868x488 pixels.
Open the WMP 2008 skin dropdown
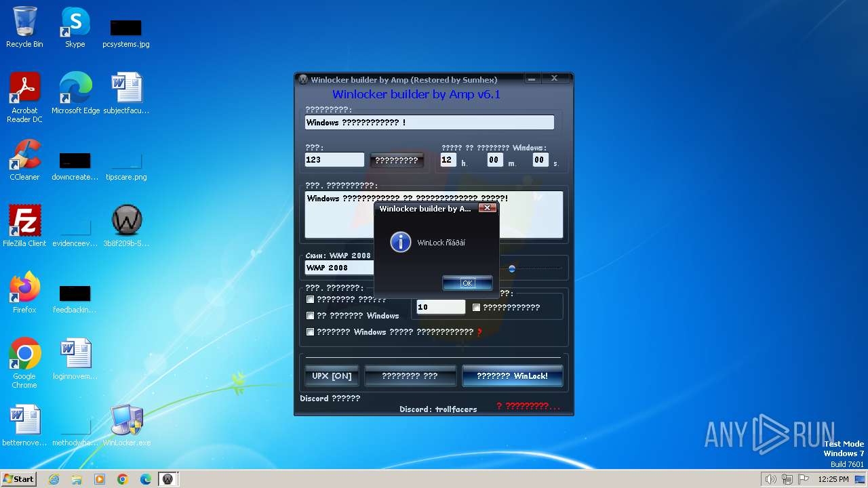click(x=340, y=268)
